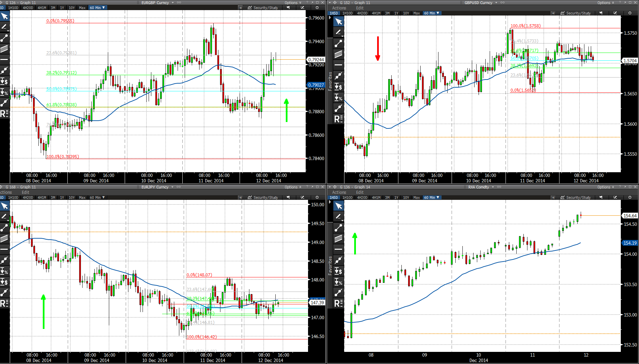Image resolution: width=639 pixels, height=364 pixels.
Task: Toggle the link icon beside GBPUSD Curncy
Action: click(503, 3)
